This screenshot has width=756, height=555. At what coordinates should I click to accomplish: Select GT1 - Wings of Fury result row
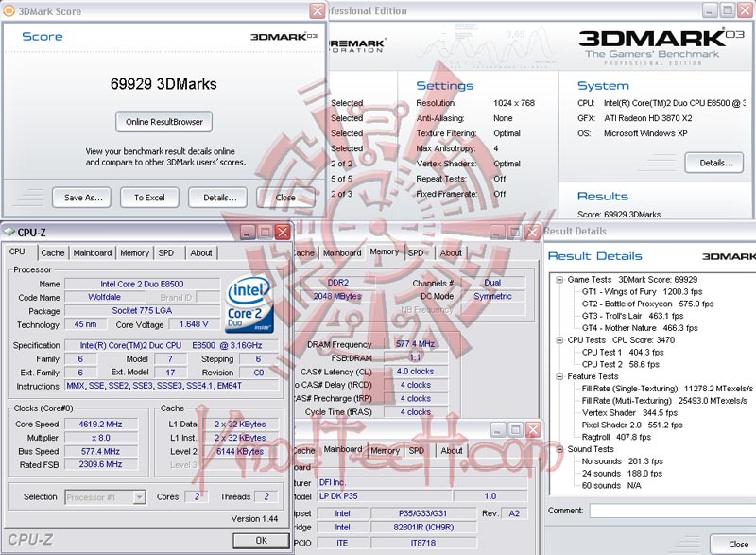pyautogui.click(x=642, y=292)
